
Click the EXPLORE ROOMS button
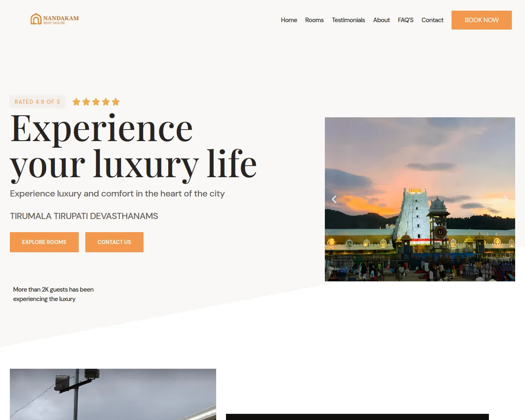pyautogui.click(x=44, y=242)
